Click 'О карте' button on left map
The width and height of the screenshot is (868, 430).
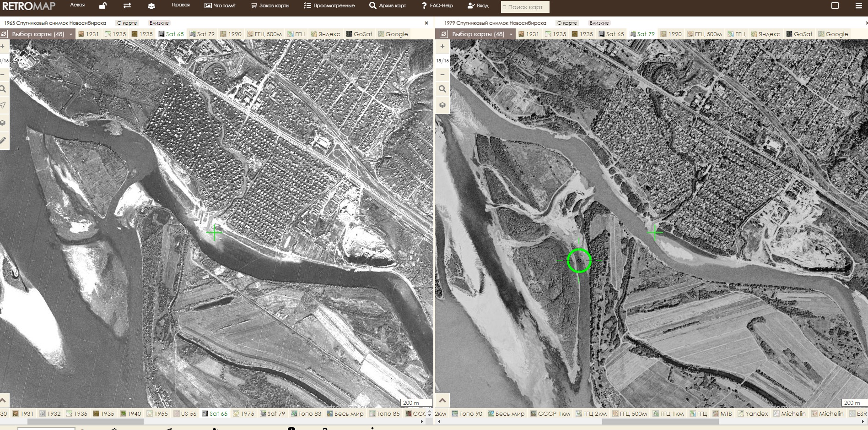pos(127,23)
